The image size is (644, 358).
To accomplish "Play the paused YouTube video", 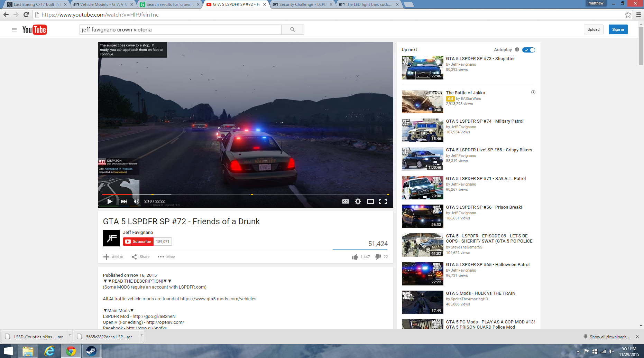I will (110, 201).
